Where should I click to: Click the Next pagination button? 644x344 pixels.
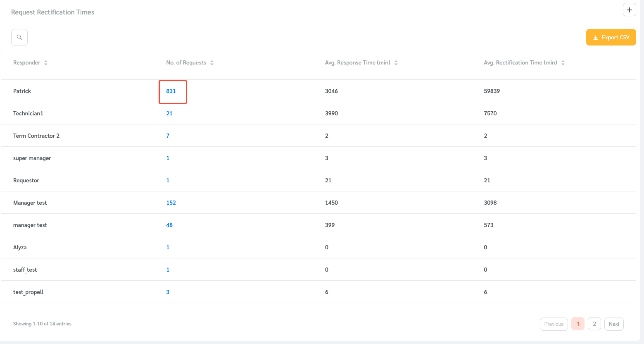tap(614, 324)
